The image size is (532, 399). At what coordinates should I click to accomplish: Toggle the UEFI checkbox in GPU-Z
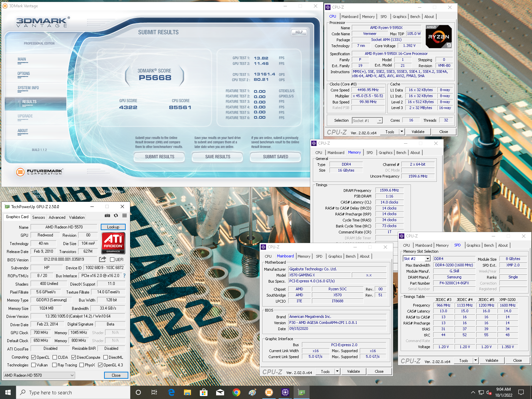pos(112,260)
